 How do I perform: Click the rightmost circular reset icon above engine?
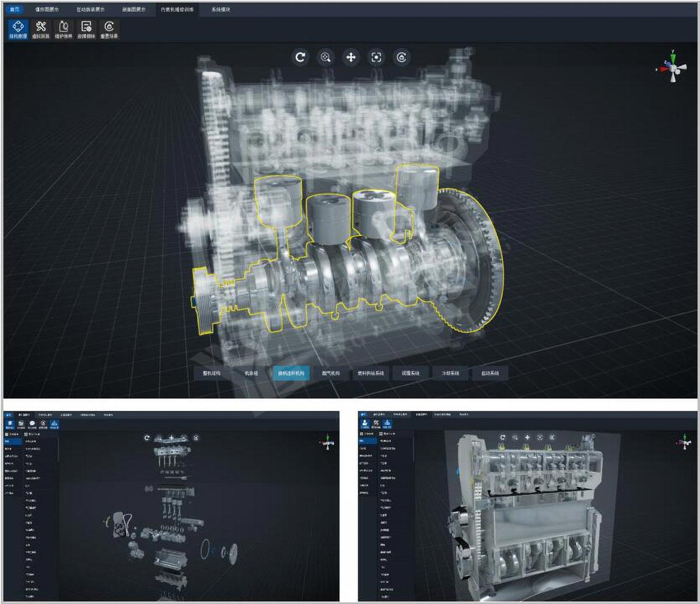[401, 57]
